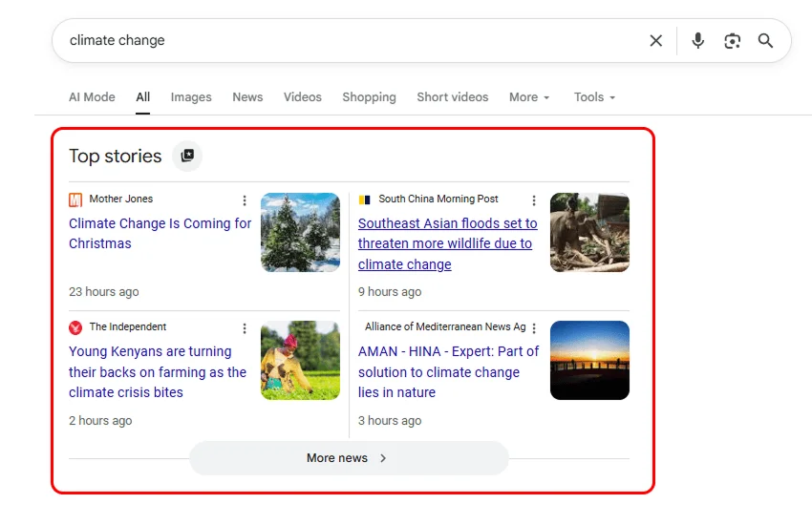Start voice search with the microphone icon
This screenshot has height=525, width=812.
[x=697, y=40]
